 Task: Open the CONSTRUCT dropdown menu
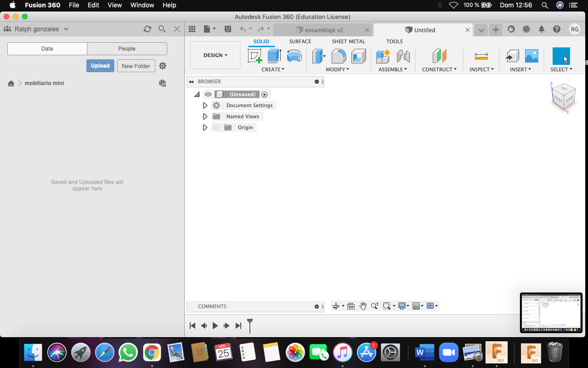pos(439,69)
